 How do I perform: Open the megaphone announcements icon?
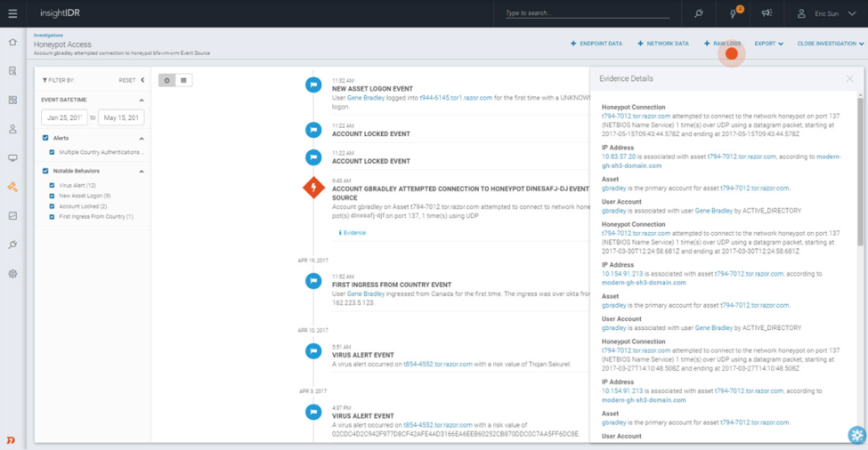767,13
